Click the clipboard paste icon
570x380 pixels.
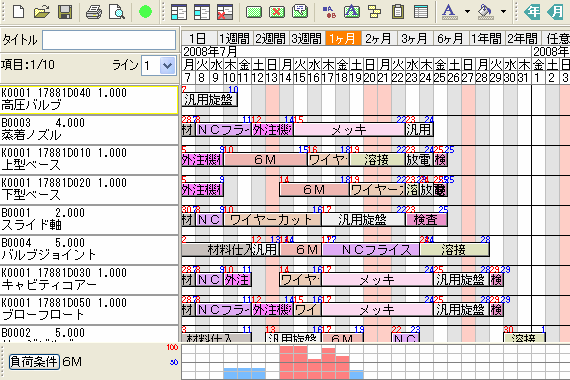pos(398,12)
